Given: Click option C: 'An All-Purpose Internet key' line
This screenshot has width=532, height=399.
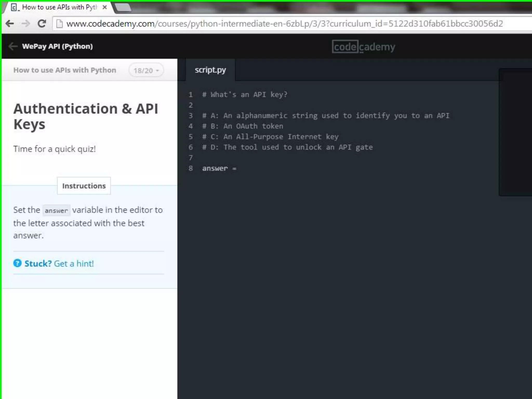Looking at the screenshot, I should (x=270, y=137).
